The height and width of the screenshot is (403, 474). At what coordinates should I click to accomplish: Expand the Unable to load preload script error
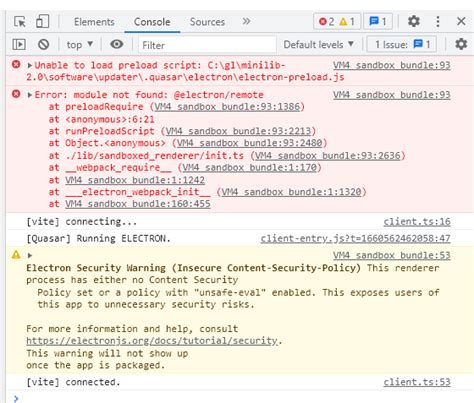coord(30,65)
